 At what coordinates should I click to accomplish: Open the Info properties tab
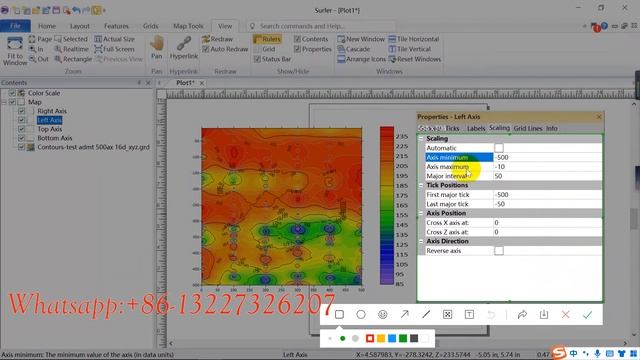pyautogui.click(x=552, y=128)
